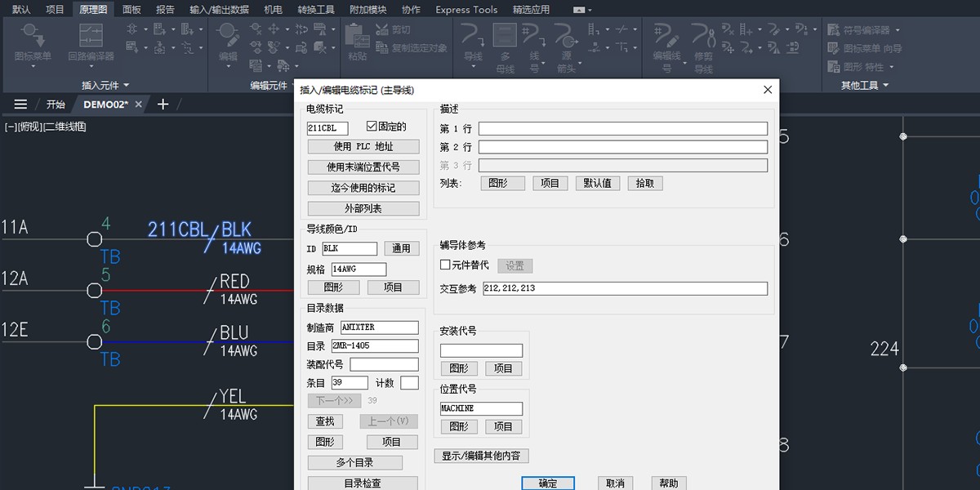The height and width of the screenshot is (490, 980).
Task: Click the 确定 OK button
Action: pyautogui.click(x=547, y=483)
